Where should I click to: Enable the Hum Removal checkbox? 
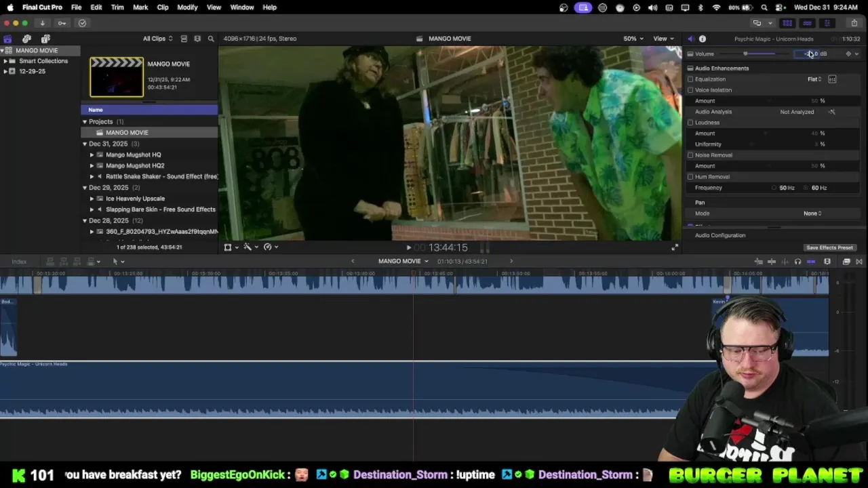click(x=690, y=177)
